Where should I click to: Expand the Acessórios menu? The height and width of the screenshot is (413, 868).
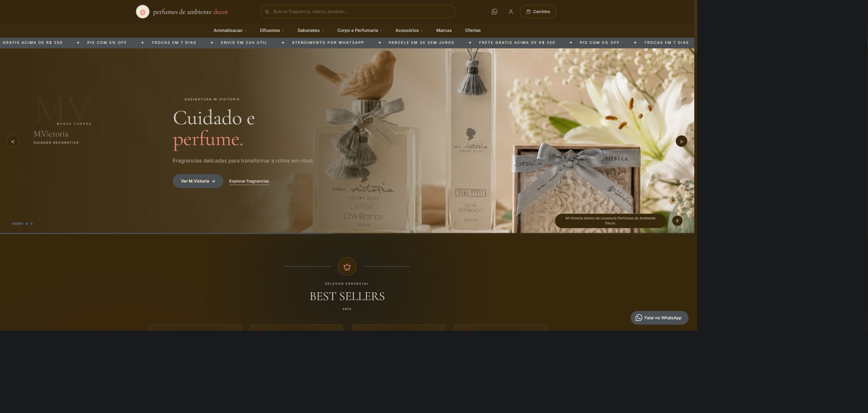point(409,30)
